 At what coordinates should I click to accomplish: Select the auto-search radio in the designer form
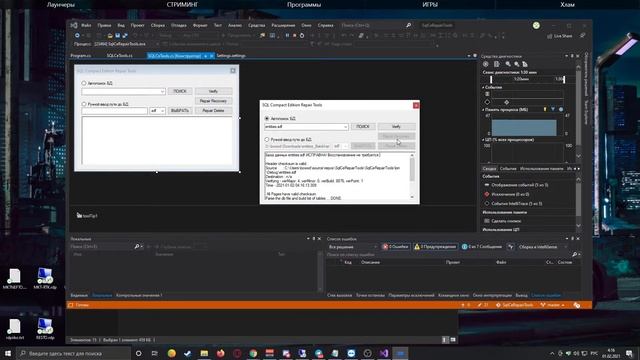click(x=84, y=83)
